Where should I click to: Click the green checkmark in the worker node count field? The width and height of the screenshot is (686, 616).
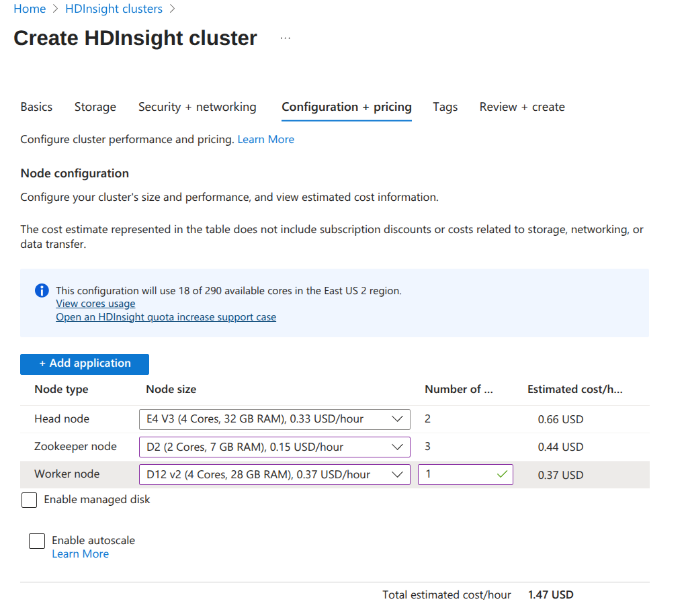click(x=503, y=474)
